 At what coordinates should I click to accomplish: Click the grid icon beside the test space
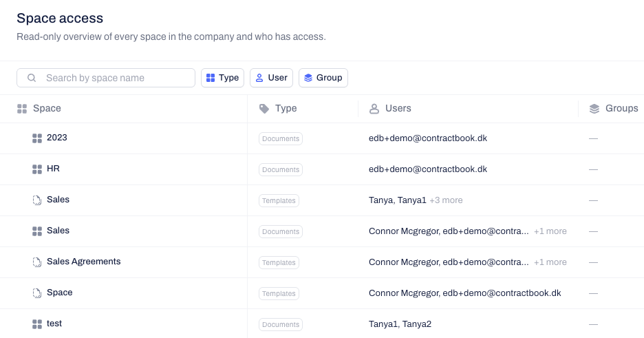pos(37,324)
